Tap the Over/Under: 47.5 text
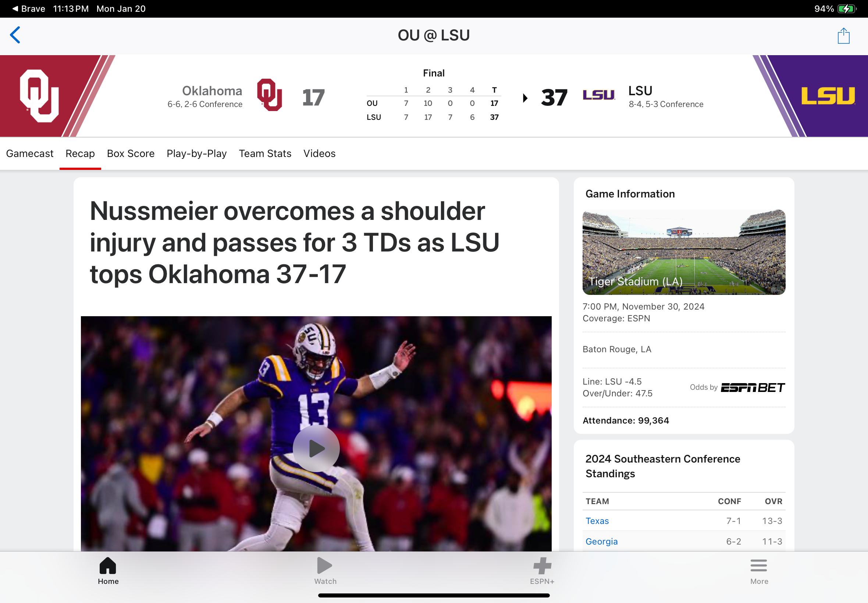 [x=617, y=393]
